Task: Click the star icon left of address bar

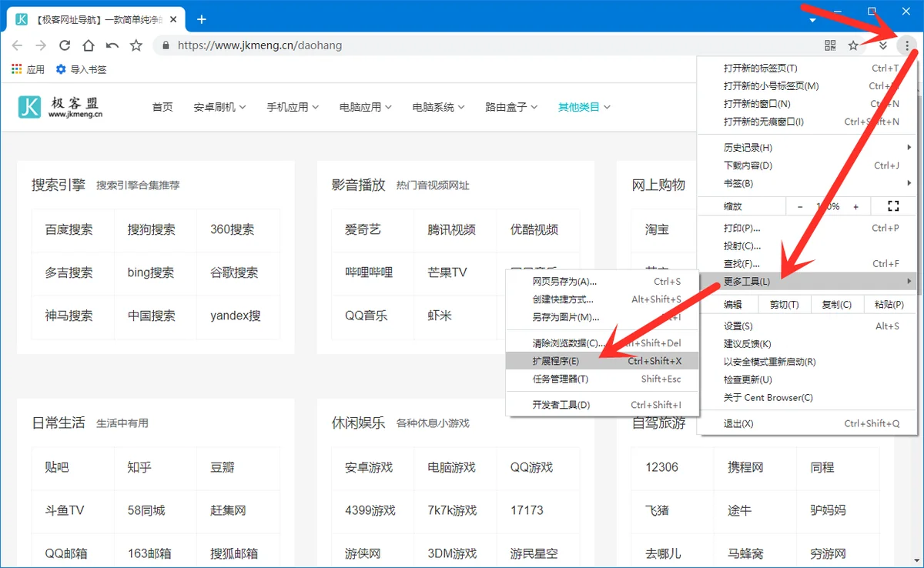Action: point(136,45)
